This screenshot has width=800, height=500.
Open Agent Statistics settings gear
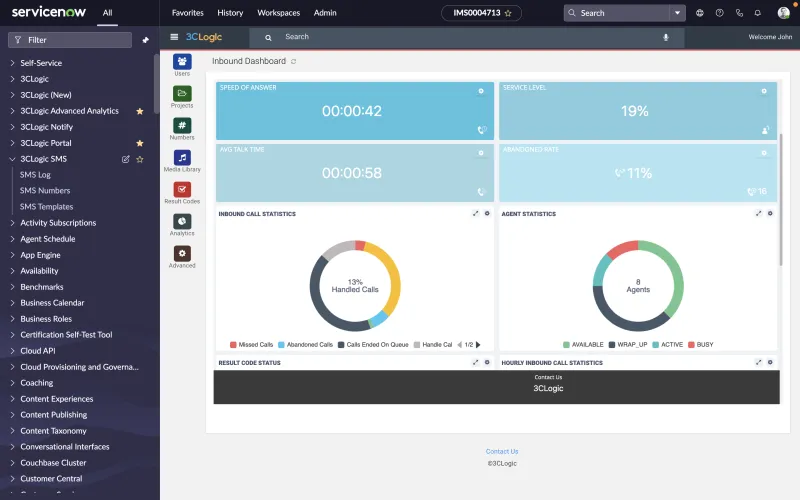coord(770,213)
